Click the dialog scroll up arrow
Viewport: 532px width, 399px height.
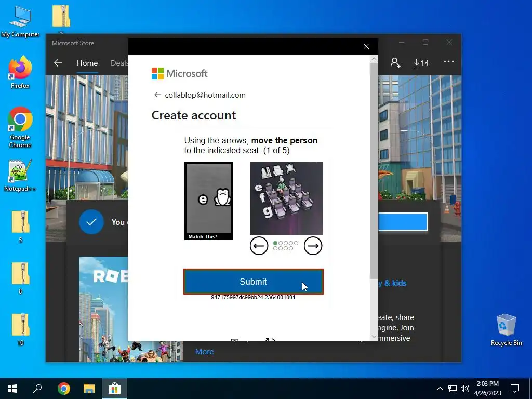click(374, 59)
